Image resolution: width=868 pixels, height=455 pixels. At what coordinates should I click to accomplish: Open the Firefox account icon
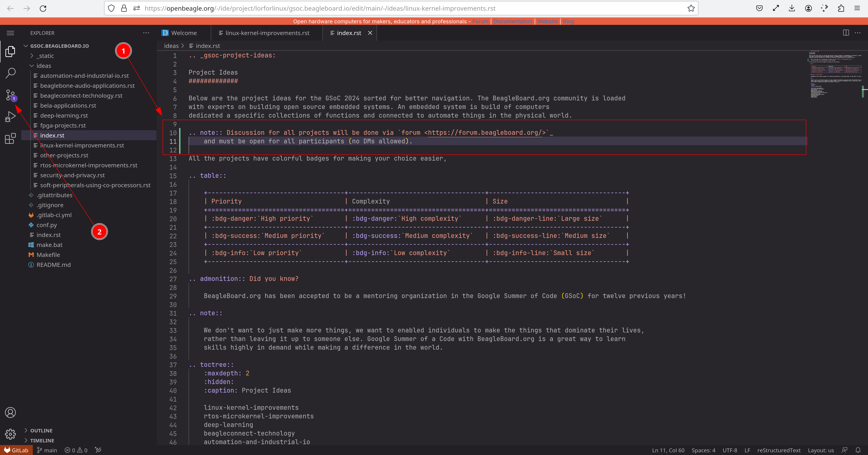click(808, 8)
